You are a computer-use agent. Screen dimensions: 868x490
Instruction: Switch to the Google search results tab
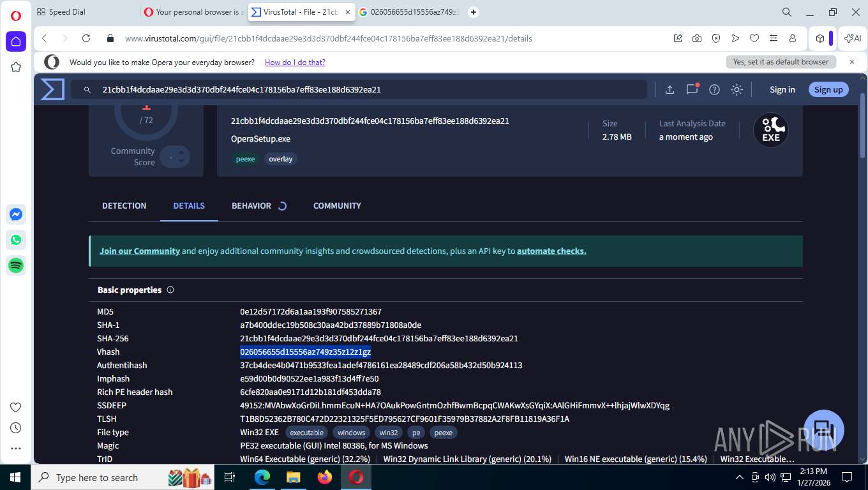click(x=410, y=12)
